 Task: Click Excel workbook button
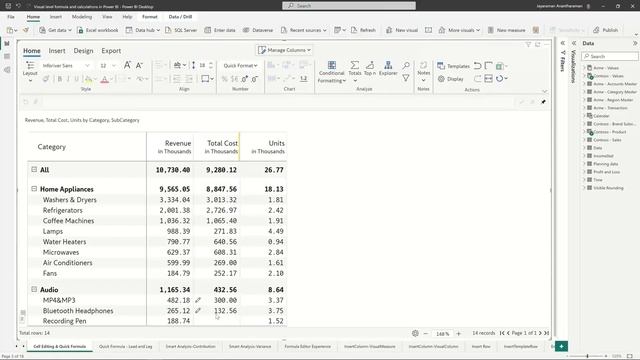point(98,30)
